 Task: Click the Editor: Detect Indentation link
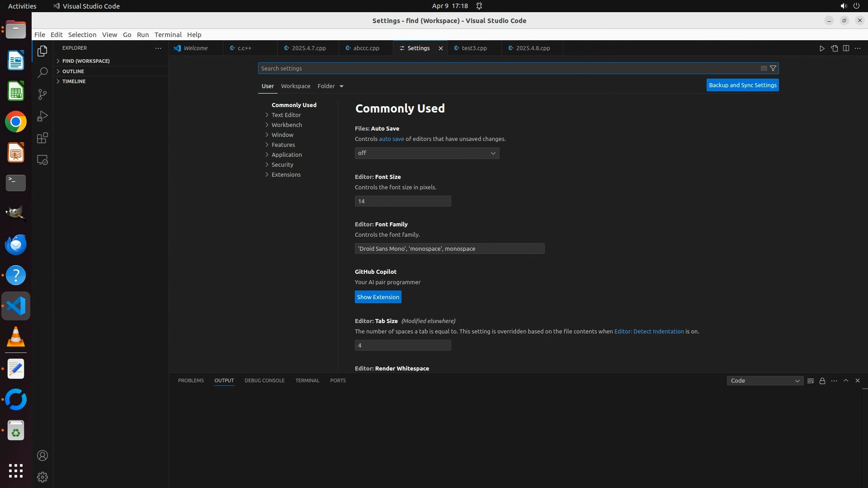[x=649, y=331]
